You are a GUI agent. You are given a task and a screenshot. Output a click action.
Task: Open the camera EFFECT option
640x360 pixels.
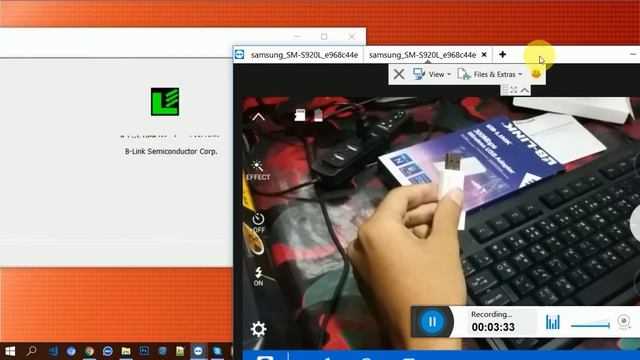coord(258,170)
